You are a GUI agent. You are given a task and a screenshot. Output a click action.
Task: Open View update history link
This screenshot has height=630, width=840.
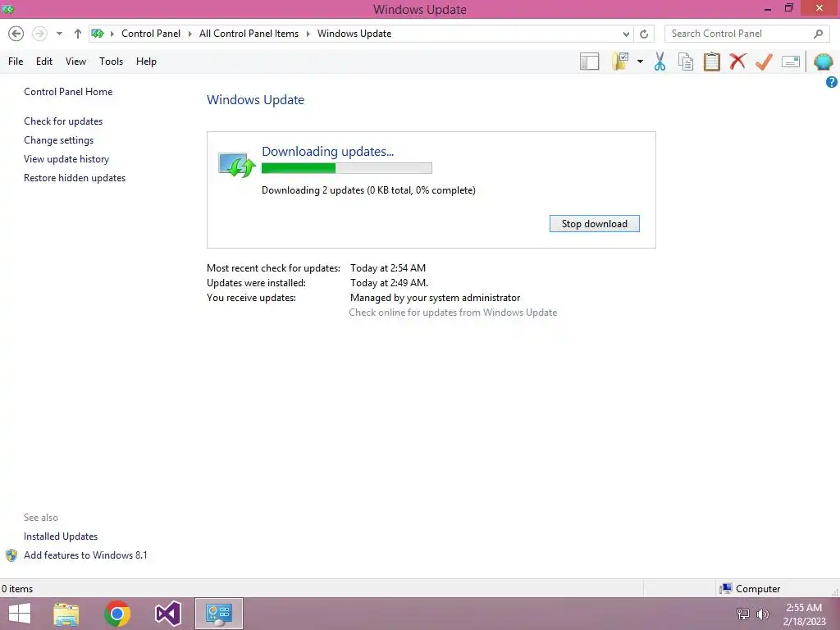(66, 159)
